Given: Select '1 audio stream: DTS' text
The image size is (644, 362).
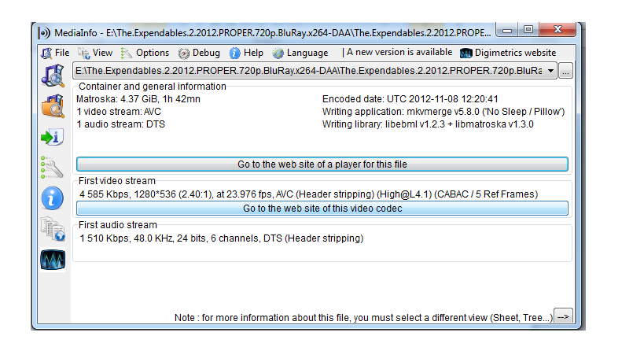Looking at the screenshot, I should point(121,124).
